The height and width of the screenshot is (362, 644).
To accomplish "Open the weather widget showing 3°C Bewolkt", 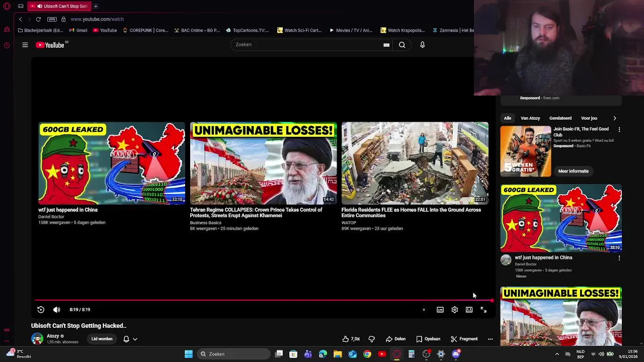I will [x=18, y=354].
